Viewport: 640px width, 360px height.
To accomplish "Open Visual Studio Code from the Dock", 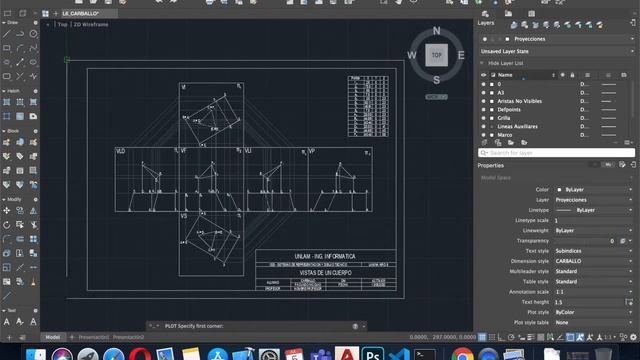I will (399, 354).
